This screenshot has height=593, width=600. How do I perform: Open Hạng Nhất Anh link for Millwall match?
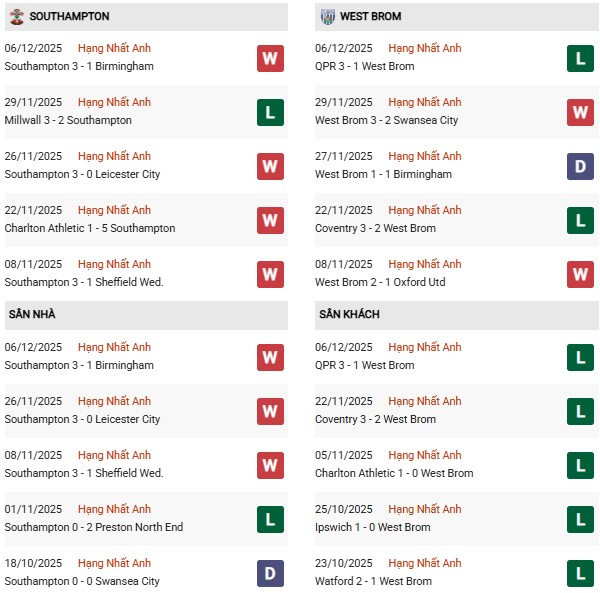coord(114,102)
